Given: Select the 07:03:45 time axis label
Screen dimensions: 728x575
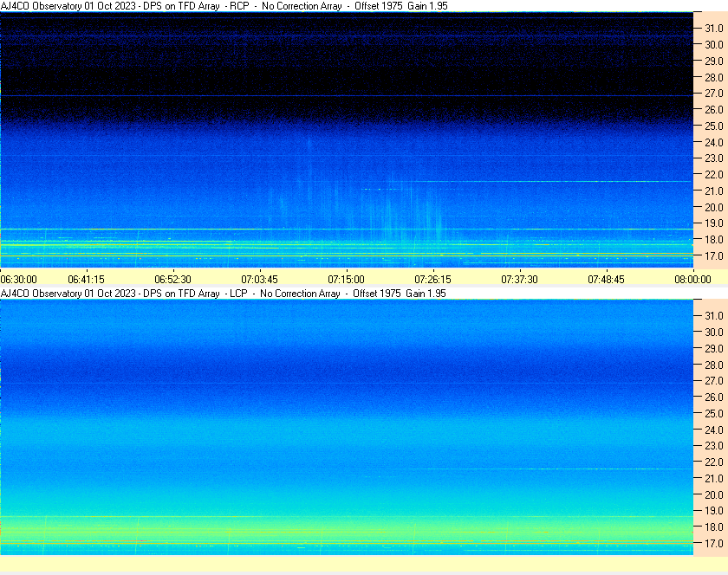Looking at the screenshot, I should (259, 280).
